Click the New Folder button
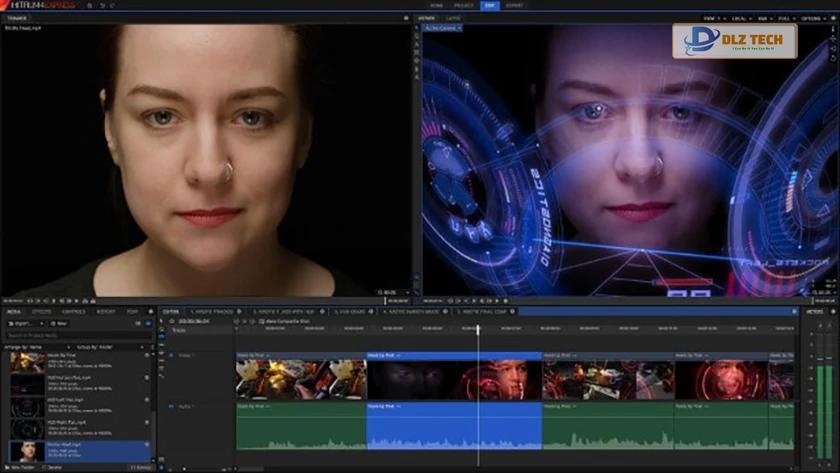Viewport: 840px width, 473px height. coord(20,468)
